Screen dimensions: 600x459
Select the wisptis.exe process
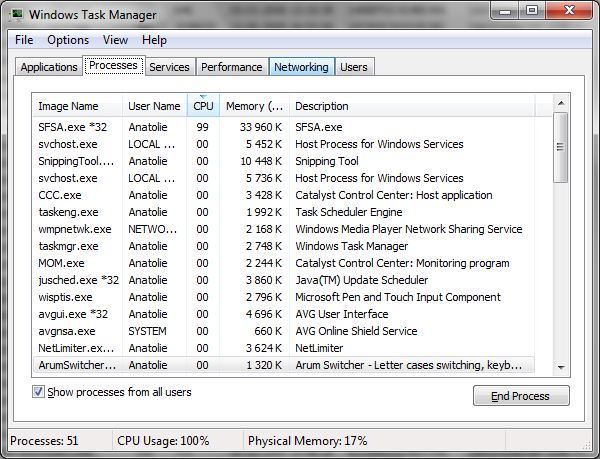[283, 297]
